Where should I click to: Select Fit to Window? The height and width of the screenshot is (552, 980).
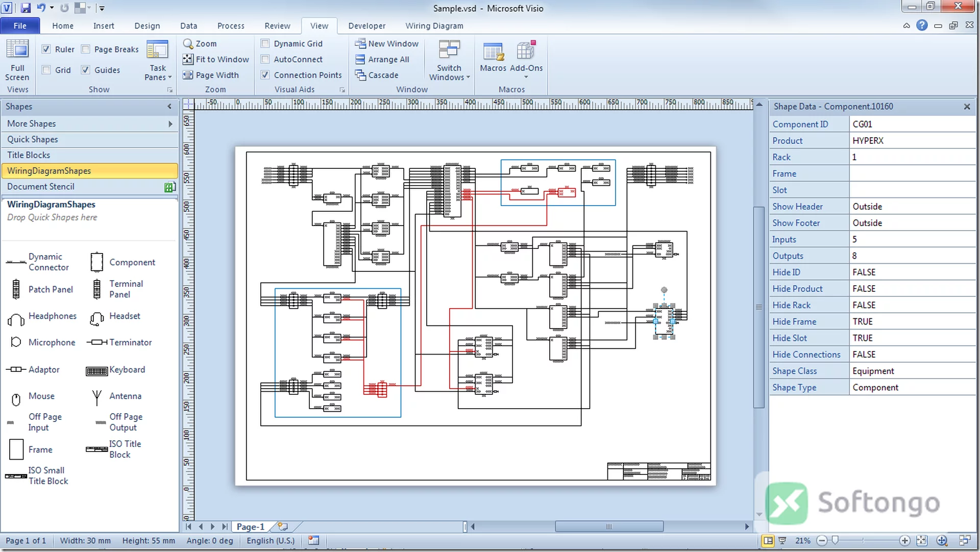pyautogui.click(x=216, y=60)
